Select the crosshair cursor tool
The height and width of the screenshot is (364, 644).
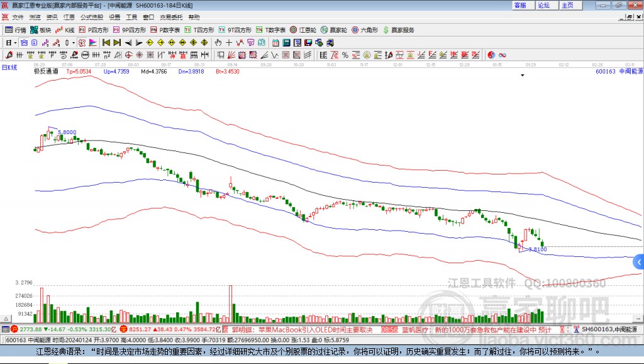pyautogui.click(x=229, y=43)
